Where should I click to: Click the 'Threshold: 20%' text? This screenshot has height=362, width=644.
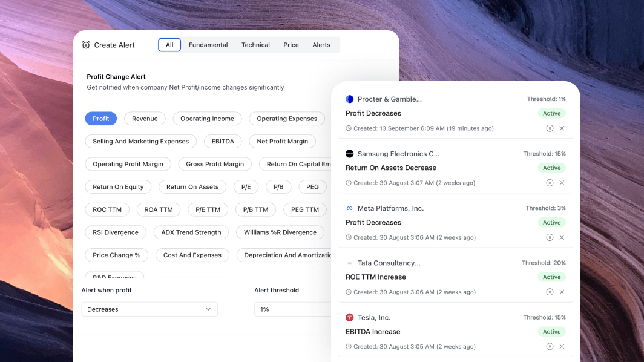tap(544, 263)
